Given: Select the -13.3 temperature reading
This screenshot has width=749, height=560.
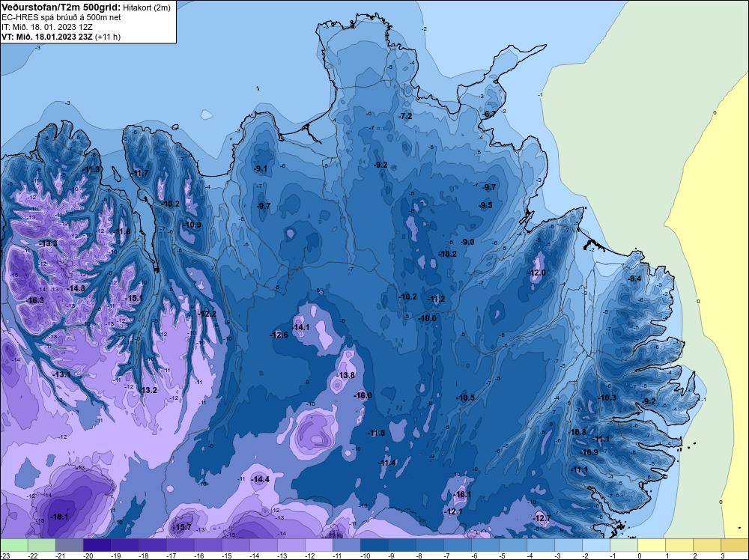Looking at the screenshot, I should tap(48, 243).
